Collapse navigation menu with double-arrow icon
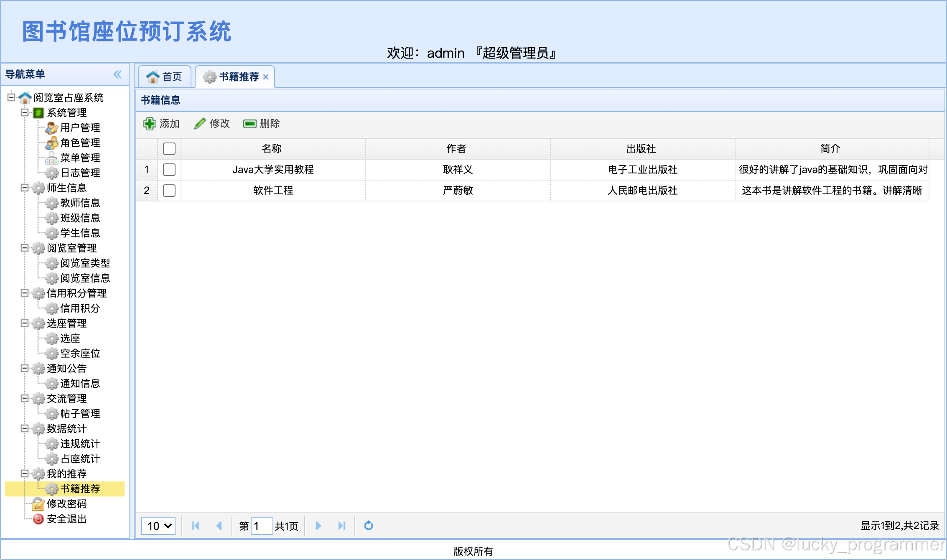The image size is (947, 560). click(117, 74)
